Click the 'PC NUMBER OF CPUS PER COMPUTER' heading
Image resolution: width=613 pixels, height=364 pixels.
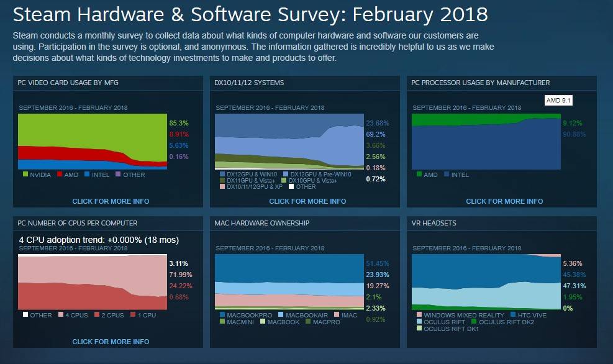point(78,223)
